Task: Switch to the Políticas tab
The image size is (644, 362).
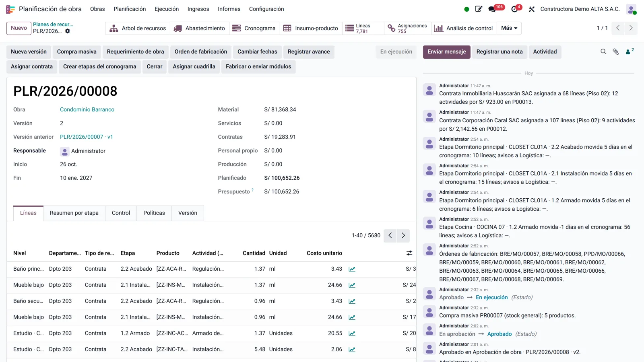Action: (154, 213)
